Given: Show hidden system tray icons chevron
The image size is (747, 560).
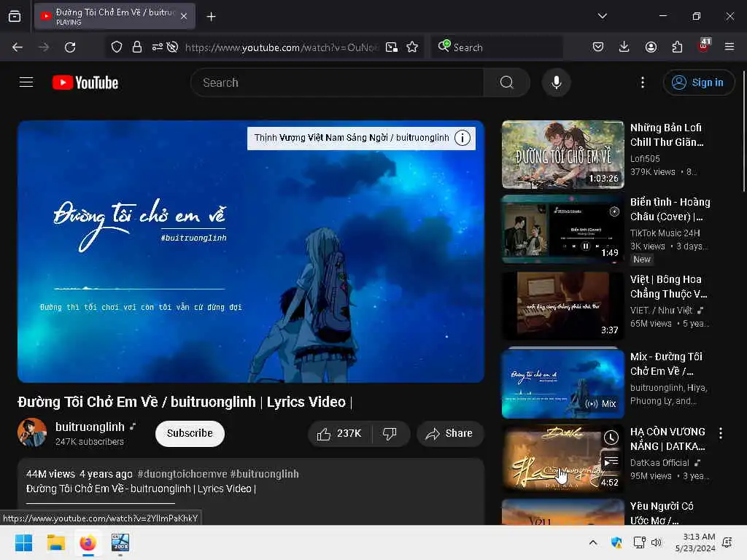Looking at the screenshot, I should (592, 542).
